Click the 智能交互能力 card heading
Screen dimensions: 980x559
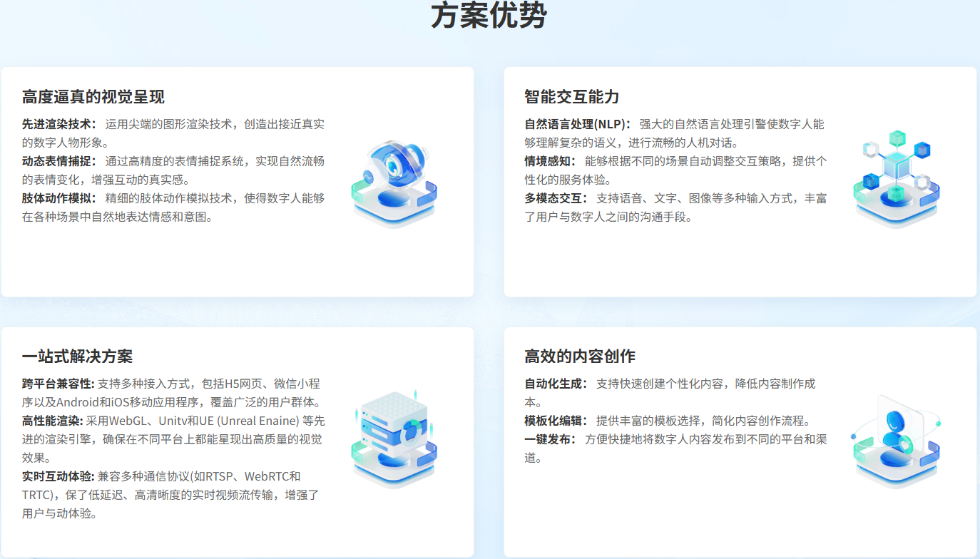click(x=572, y=97)
